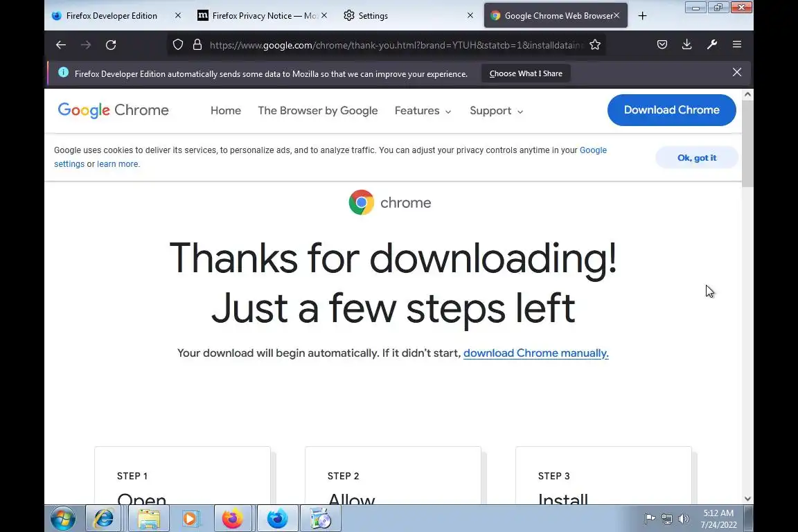798x532 pixels.
Task: Click the Thanks for downloading heading
Action: pos(393,283)
